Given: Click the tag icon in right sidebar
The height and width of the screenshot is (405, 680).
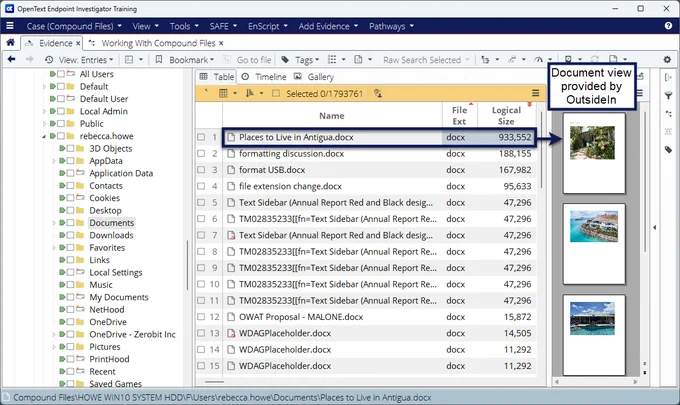Looking at the screenshot, I should click(668, 150).
